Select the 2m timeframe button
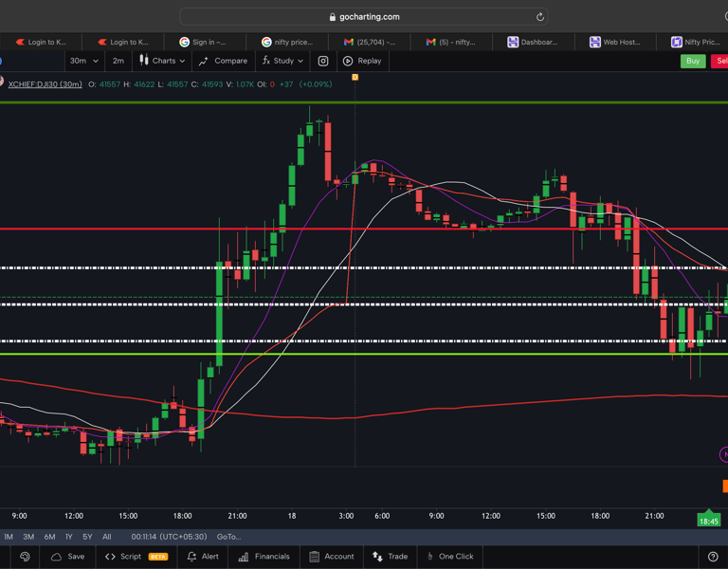The width and height of the screenshot is (728, 569). tap(118, 61)
